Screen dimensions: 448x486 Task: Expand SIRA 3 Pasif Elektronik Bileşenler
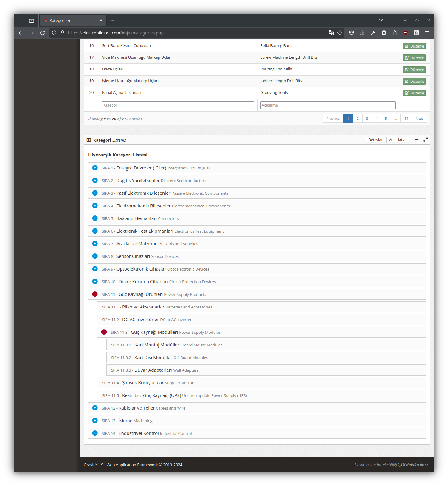[95, 193]
